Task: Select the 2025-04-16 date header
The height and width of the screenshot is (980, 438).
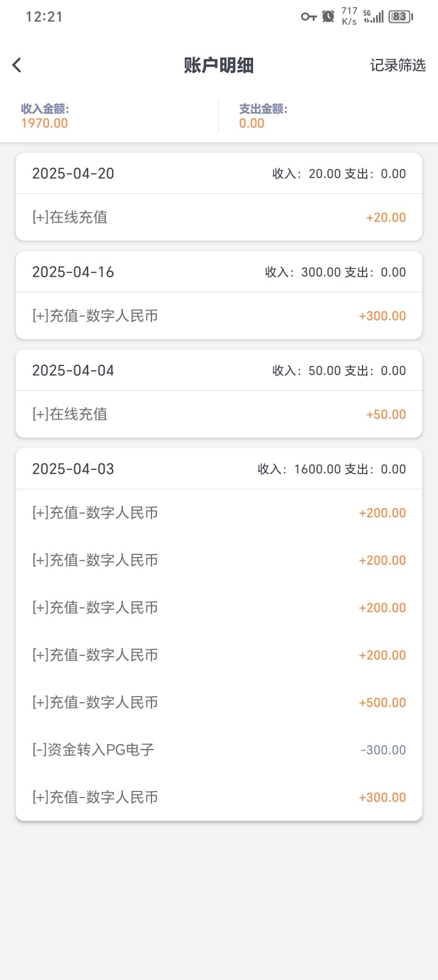Action: 73,272
